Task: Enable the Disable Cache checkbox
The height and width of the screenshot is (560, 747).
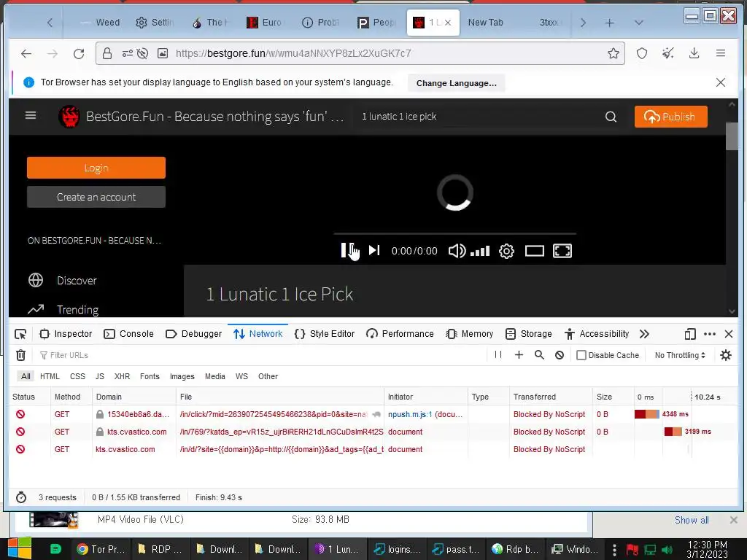Action: tap(581, 355)
